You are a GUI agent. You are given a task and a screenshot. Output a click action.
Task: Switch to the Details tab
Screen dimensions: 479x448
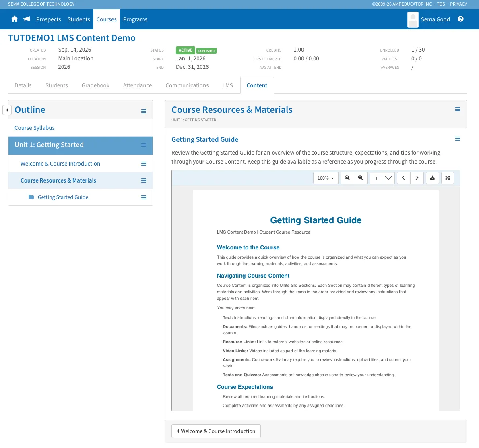point(23,85)
